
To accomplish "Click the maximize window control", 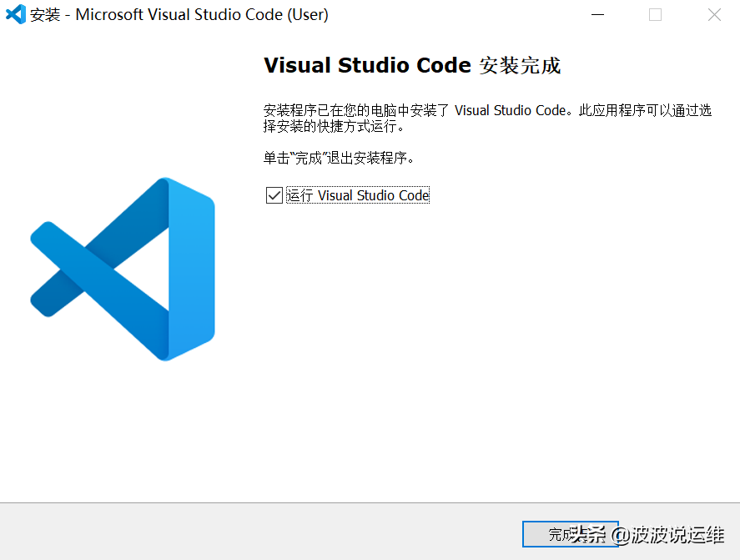I will click(656, 14).
